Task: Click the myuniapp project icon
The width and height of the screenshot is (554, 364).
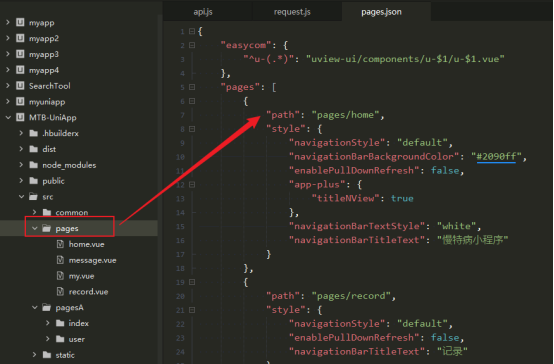Action: (20, 102)
